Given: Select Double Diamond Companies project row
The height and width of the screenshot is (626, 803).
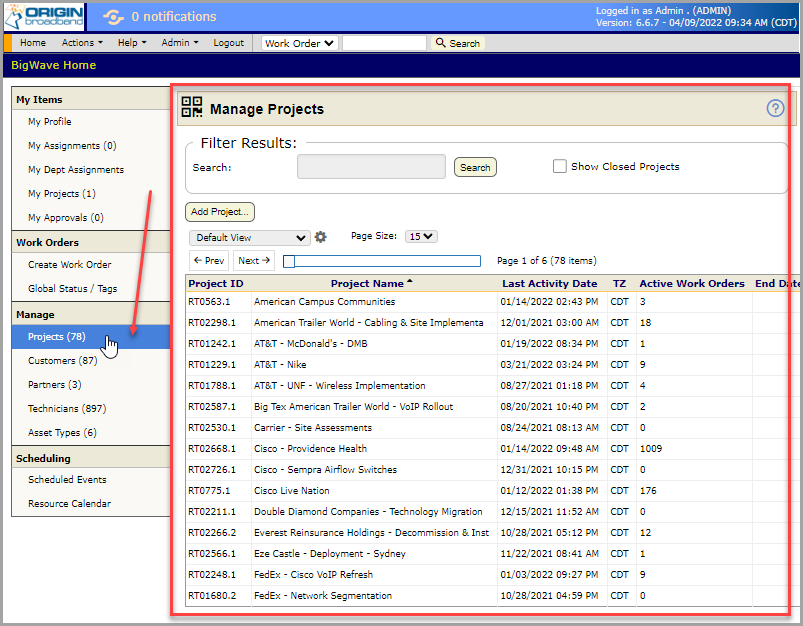Looking at the screenshot, I should coord(368,512).
